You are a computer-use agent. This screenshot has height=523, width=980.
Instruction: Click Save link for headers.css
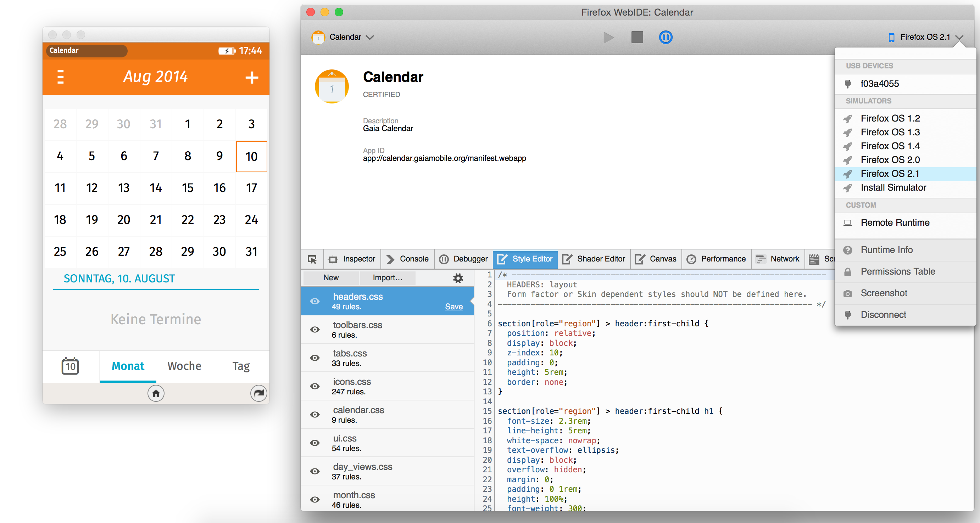coord(453,307)
